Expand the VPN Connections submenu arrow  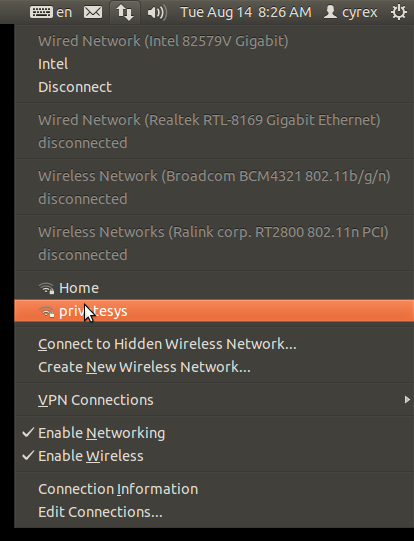pos(407,400)
